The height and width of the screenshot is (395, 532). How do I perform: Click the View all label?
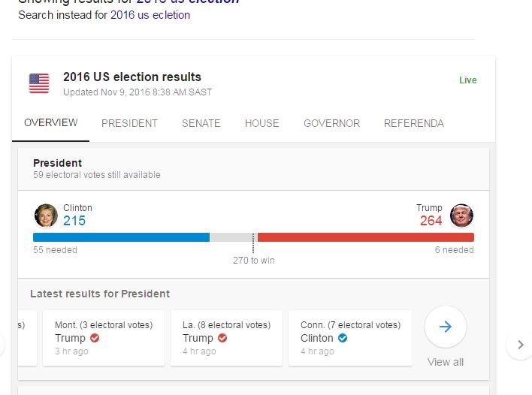[x=445, y=362]
